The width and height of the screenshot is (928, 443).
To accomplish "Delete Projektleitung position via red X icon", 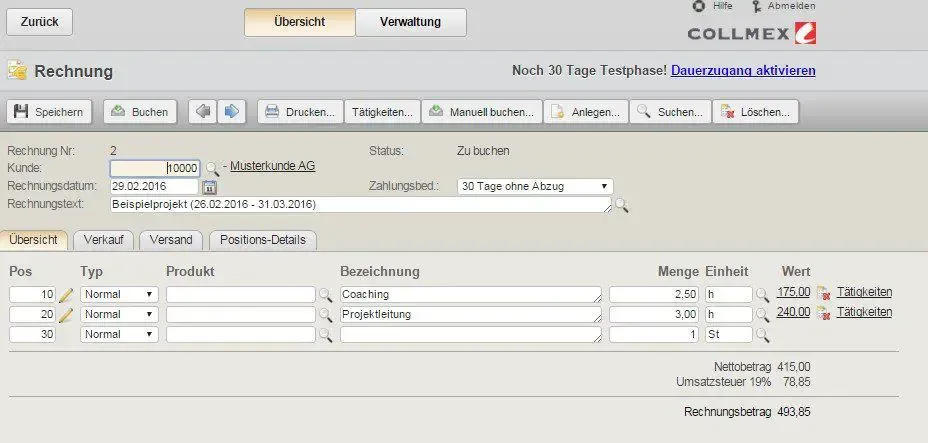I will point(823,313).
